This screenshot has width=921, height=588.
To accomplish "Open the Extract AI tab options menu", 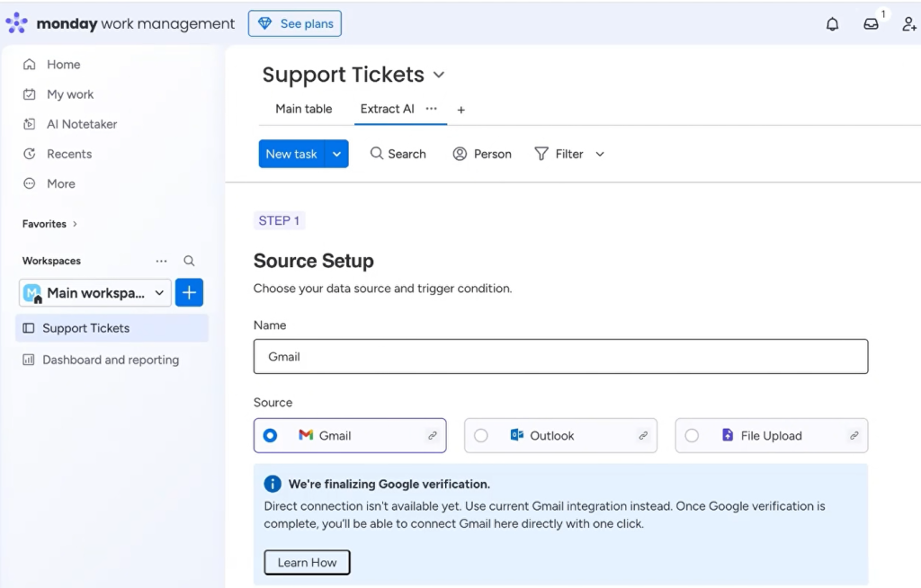I will (x=432, y=109).
